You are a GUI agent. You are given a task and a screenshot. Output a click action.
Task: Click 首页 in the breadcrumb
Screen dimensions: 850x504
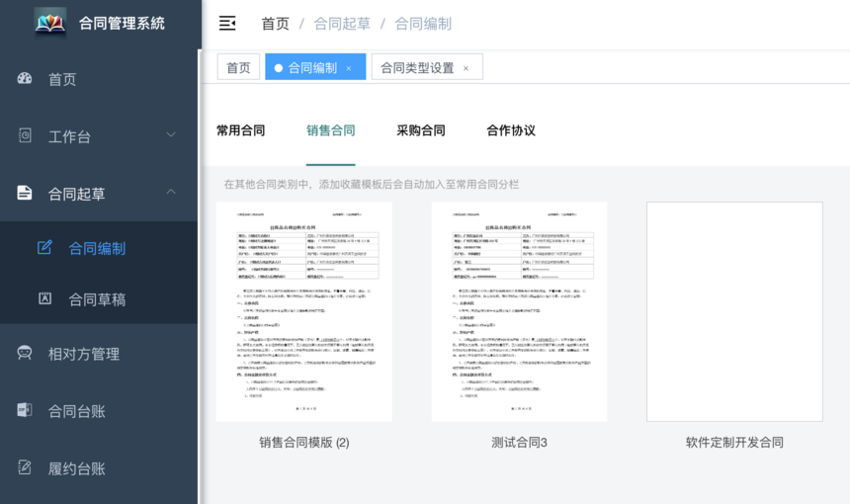276,24
